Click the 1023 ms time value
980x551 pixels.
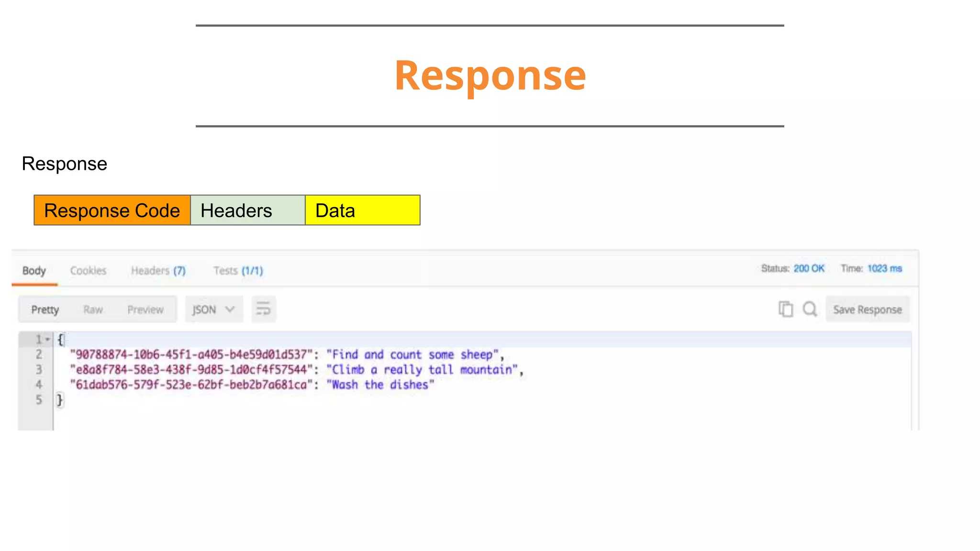tap(884, 268)
